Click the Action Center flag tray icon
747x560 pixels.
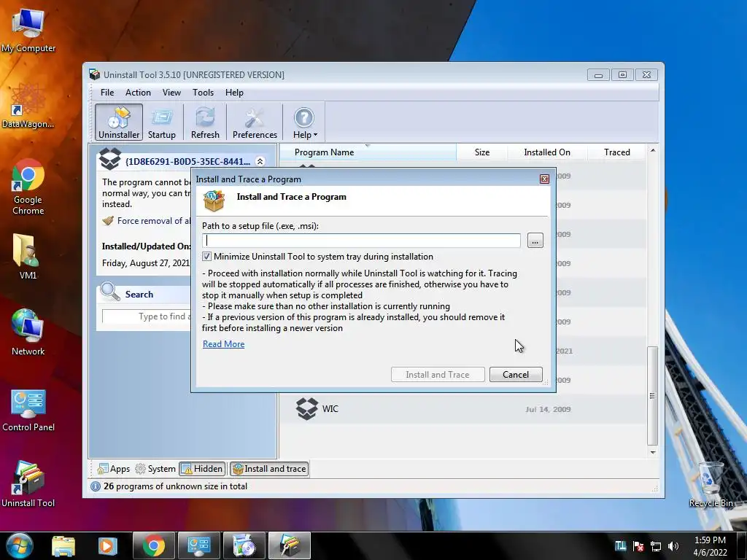(638, 547)
